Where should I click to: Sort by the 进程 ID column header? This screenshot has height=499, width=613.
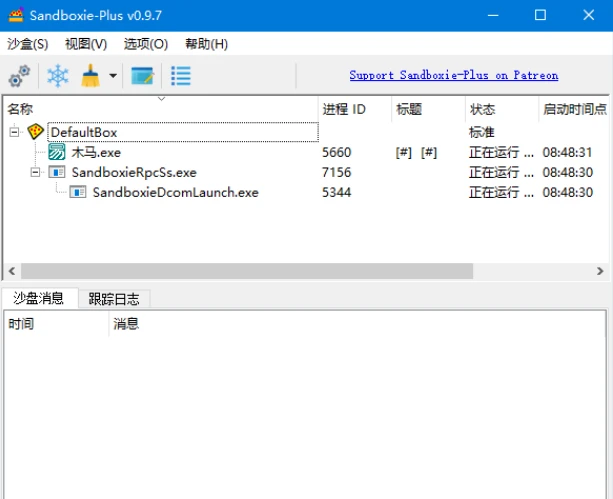coord(344,109)
